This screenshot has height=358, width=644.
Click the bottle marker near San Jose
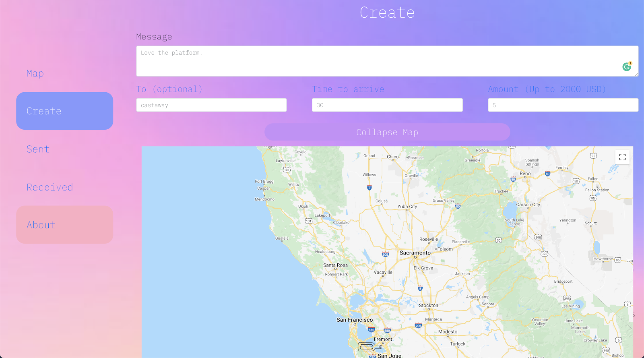[369, 346]
